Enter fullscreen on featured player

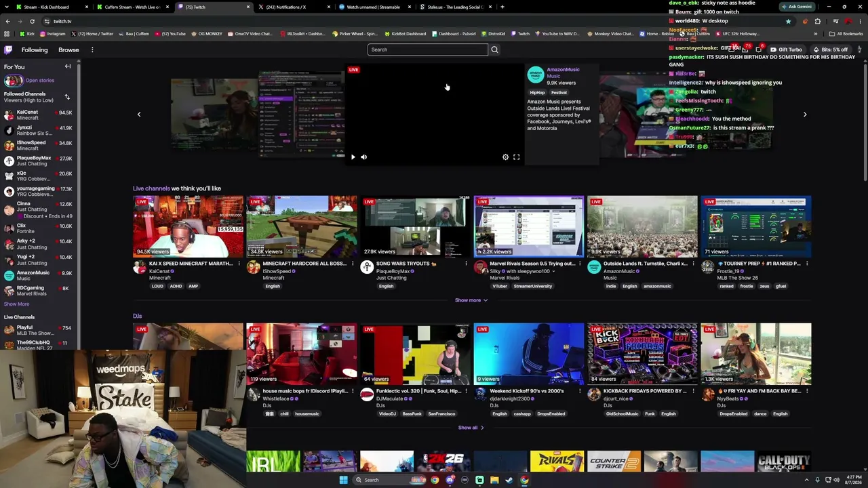point(516,157)
